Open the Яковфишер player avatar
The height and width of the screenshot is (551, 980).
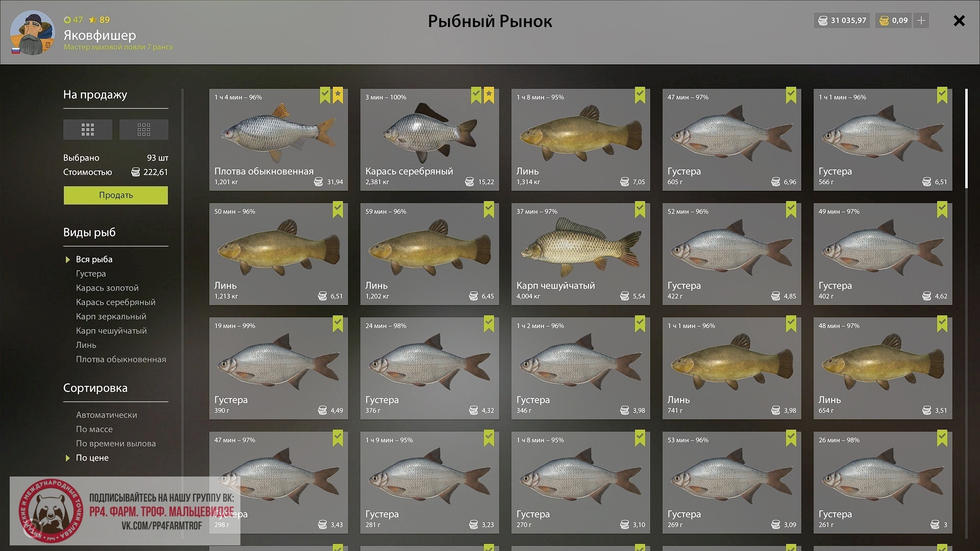click(33, 33)
